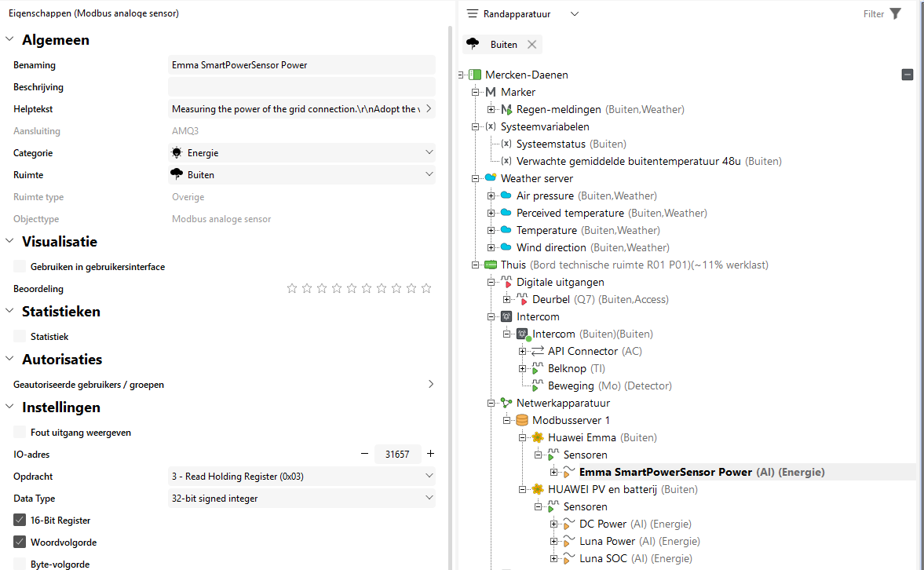The image size is (924, 570).
Task: Toggle Fout uitgang weergeven checkbox
Action: pos(20,432)
